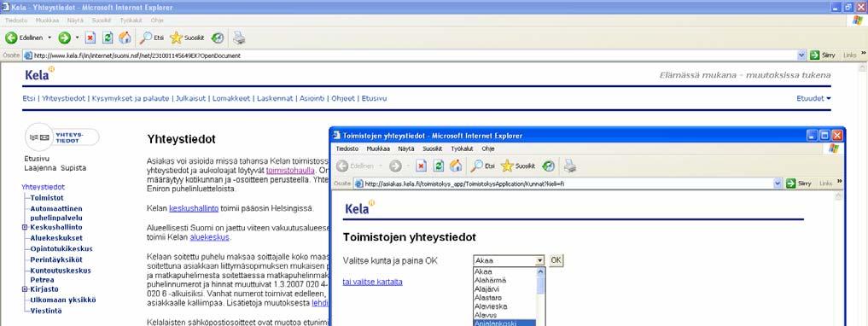Open Etsi search in main window toolbar
This screenshot has height=326, width=868.
pos(152,38)
